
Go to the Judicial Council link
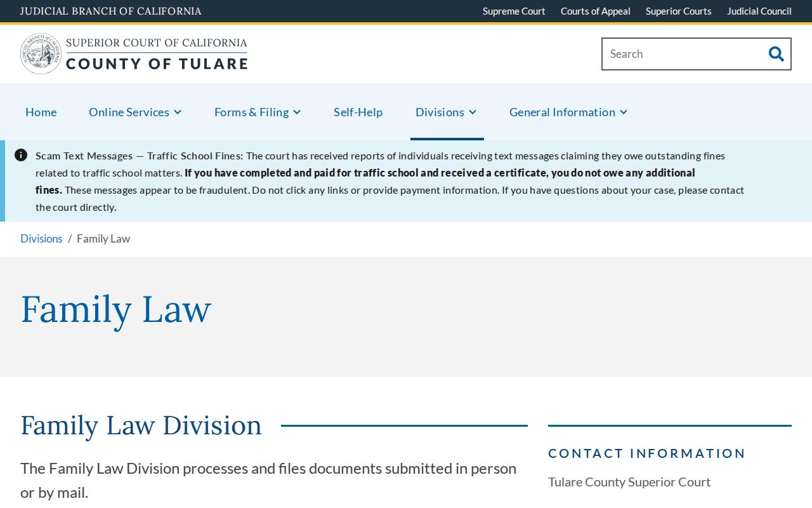[x=759, y=11]
